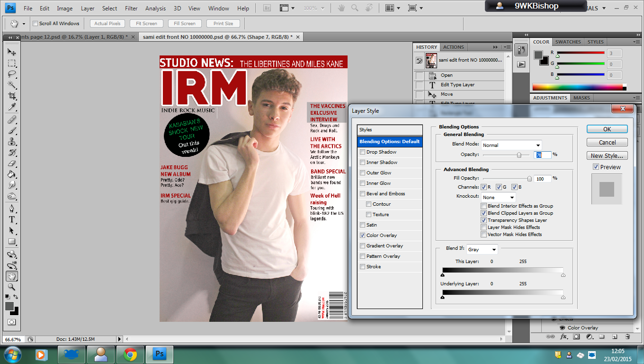The height and width of the screenshot is (364, 644).
Task: Create new adjustment layer icon
Action: 589,337
